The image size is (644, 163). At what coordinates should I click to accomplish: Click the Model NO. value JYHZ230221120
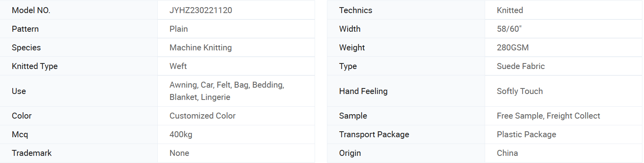click(201, 10)
